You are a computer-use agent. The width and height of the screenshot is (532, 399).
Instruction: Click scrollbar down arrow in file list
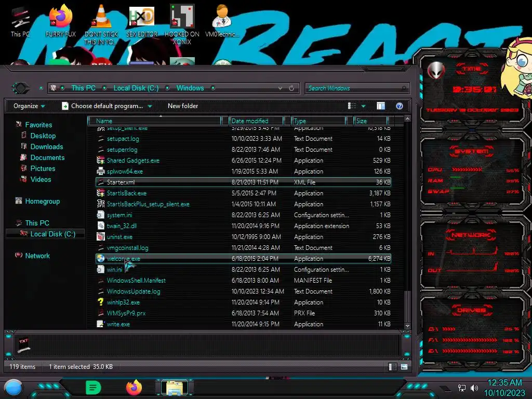click(x=407, y=326)
